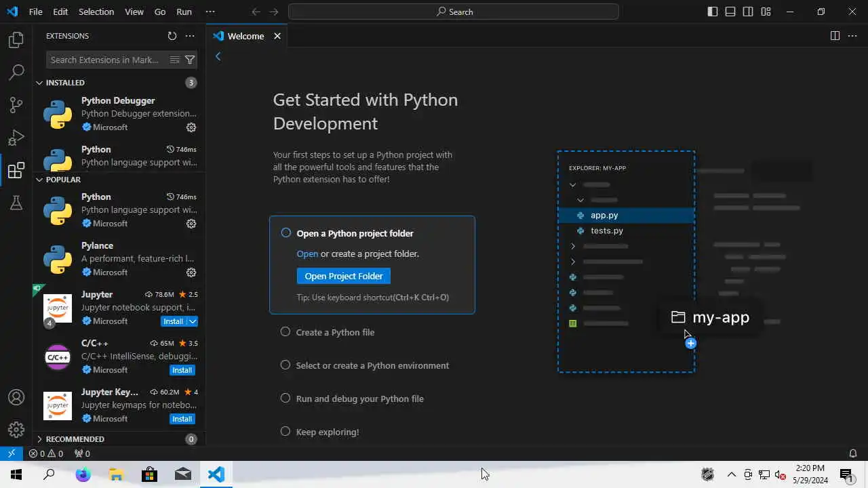Select the Extensions view icon
868x488 pixels.
click(16, 169)
